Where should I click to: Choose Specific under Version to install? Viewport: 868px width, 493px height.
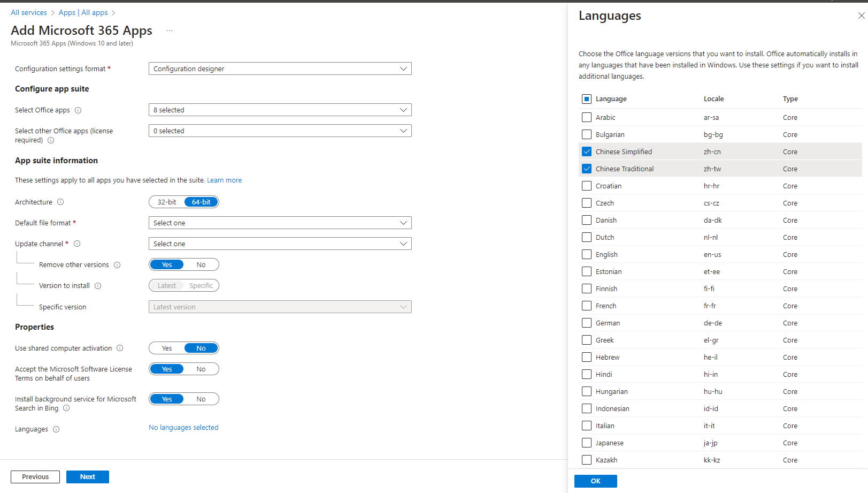[x=201, y=285]
